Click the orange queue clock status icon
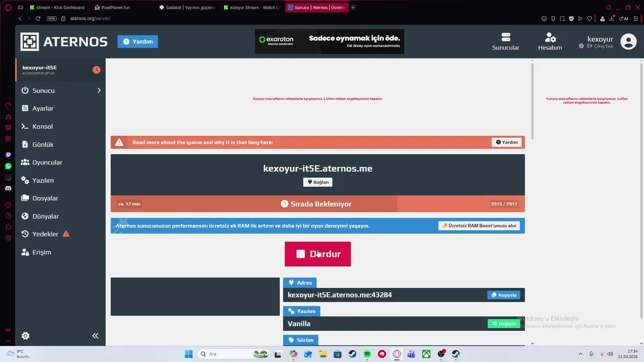 point(96,70)
